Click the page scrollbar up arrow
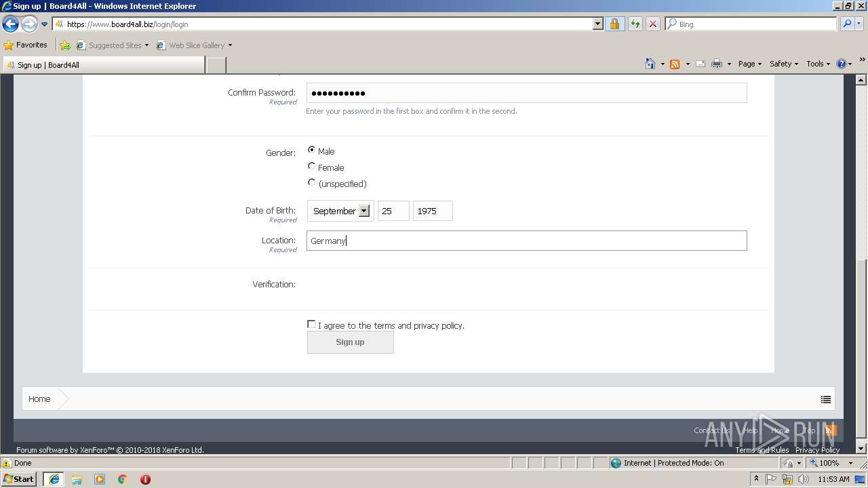This screenshot has width=868, height=488. [862, 80]
